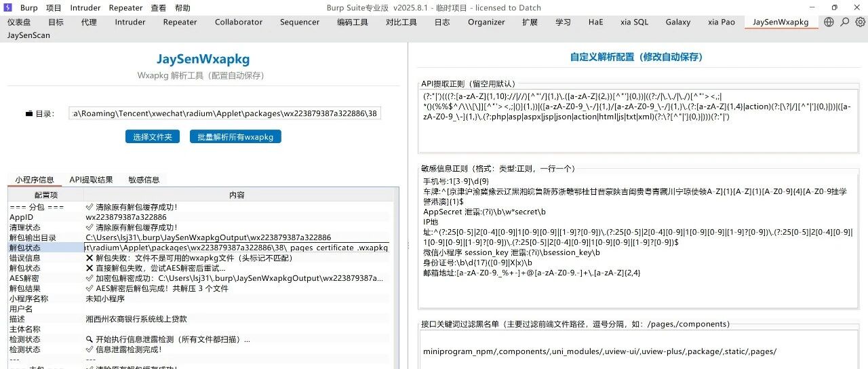Image resolution: width=868 pixels, height=369 pixels.
Task: Click the 目录 path input field
Action: 226,113
